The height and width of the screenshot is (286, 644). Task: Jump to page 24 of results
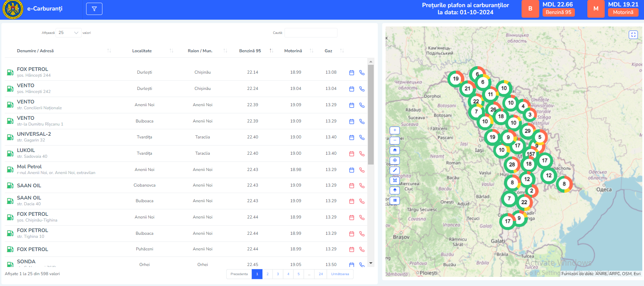click(x=321, y=274)
